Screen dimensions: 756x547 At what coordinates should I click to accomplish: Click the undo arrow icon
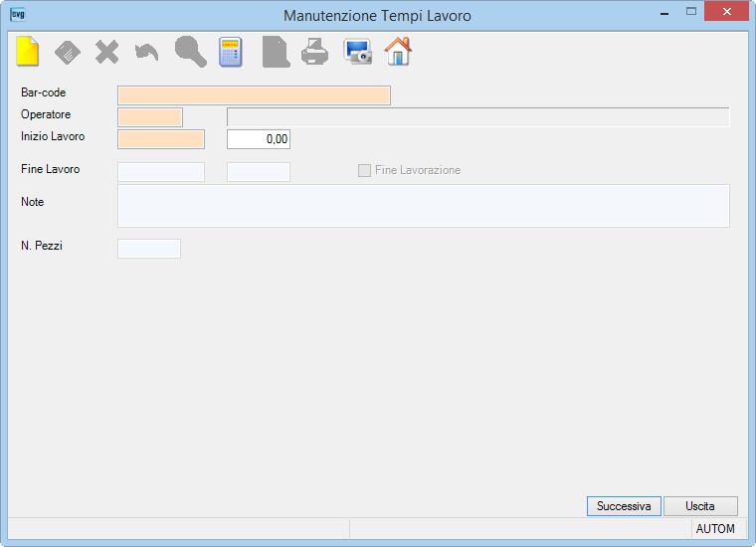(146, 53)
